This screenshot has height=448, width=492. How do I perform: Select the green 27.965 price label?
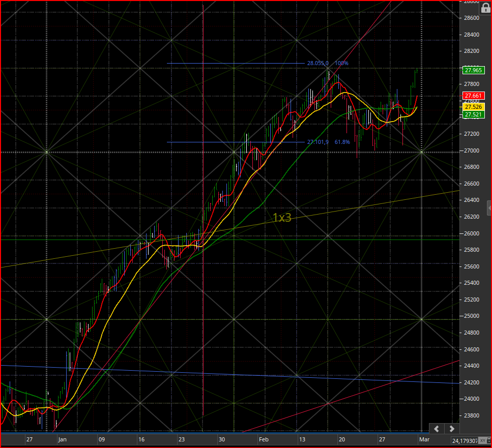click(473, 70)
